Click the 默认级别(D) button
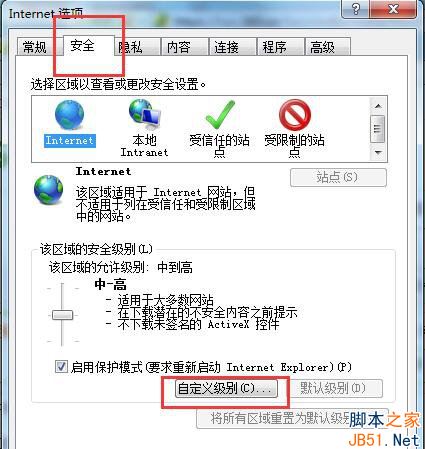The height and width of the screenshot is (449, 425). coord(333,388)
